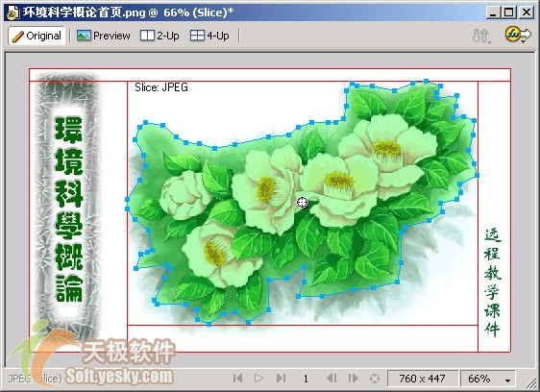Viewport: 540px width, 392px height.
Task: Click the current frame number 1
Action: [x=306, y=379]
